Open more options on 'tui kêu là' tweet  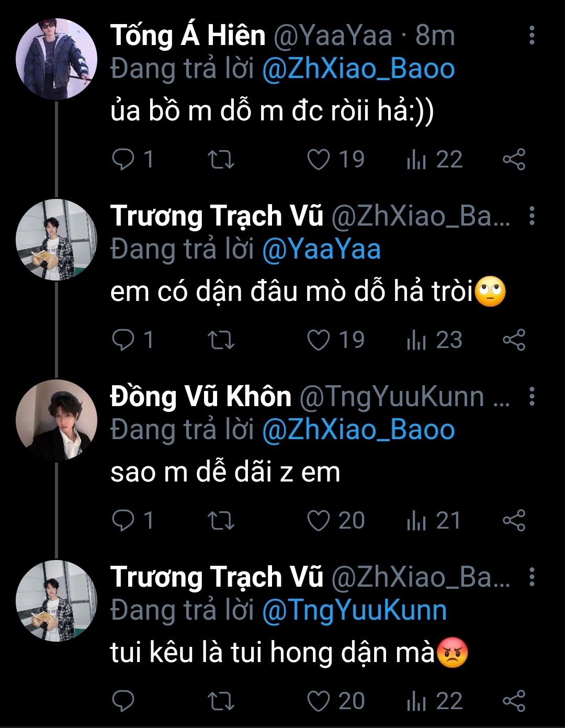pyautogui.click(x=532, y=577)
